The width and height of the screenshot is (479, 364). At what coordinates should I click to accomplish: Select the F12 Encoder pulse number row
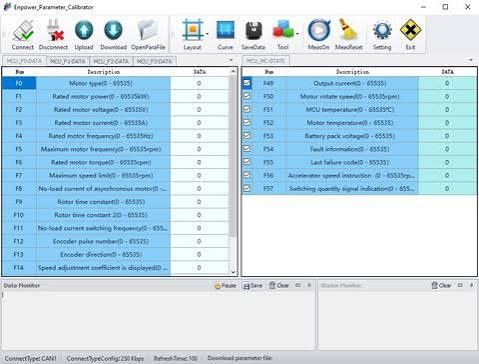pyautogui.click(x=116, y=241)
